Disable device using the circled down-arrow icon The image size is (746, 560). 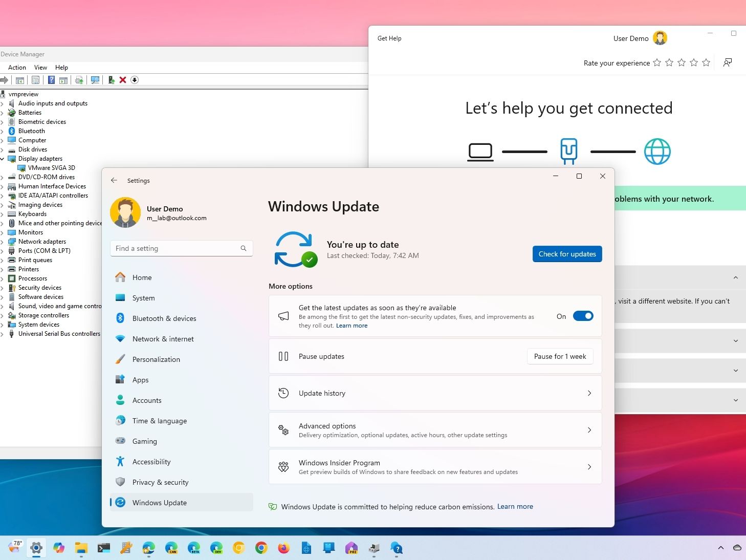pos(135,80)
